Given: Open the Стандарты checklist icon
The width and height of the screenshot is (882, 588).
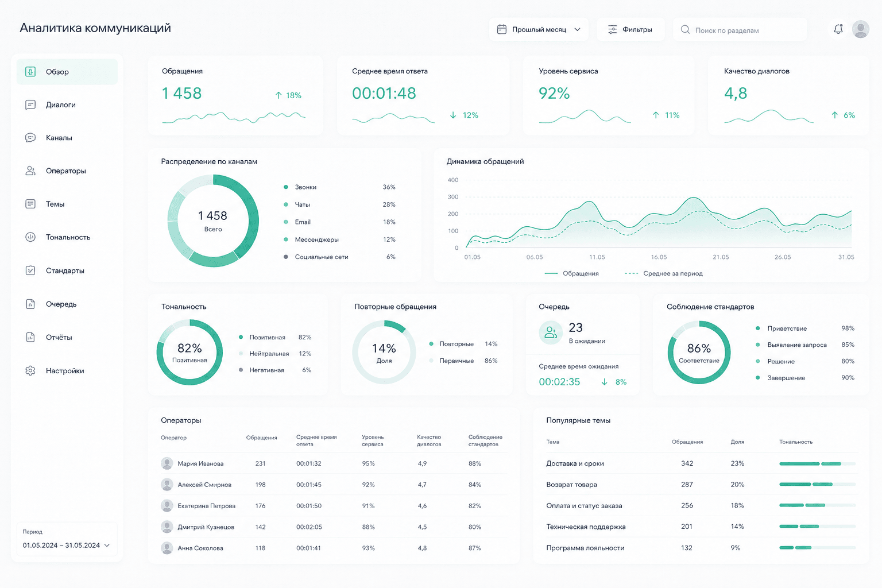Looking at the screenshot, I should pyautogui.click(x=30, y=270).
